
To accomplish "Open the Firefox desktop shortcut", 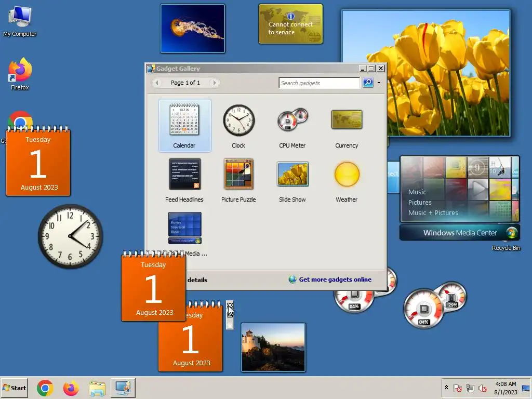I will tap(20, 74).
